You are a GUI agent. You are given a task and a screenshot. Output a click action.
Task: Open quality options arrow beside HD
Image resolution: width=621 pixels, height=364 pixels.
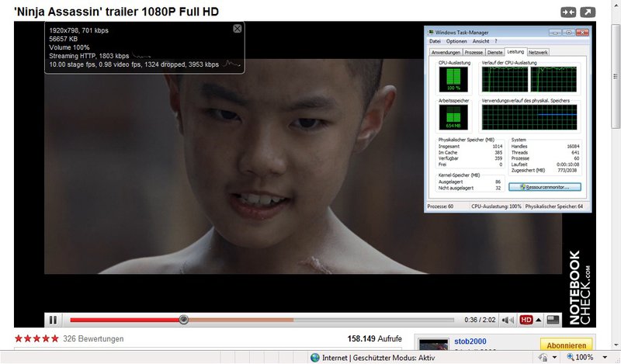click(x=539, y=320)
